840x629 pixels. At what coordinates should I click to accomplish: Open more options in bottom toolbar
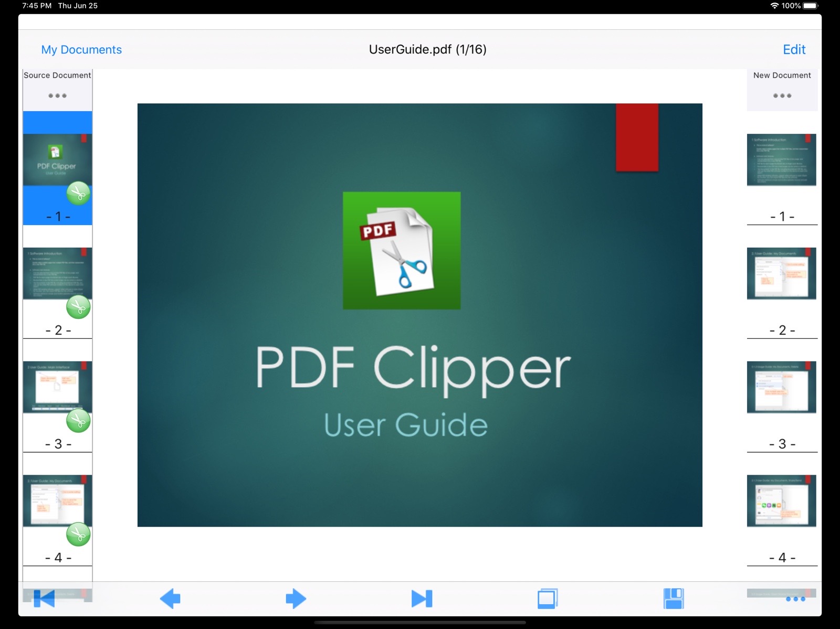[795, 599]
